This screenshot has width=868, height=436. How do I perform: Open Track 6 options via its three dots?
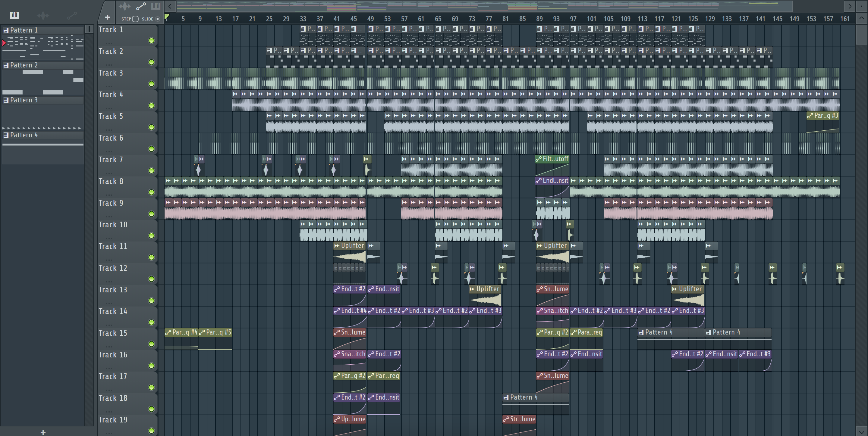(x=108, y=151)
